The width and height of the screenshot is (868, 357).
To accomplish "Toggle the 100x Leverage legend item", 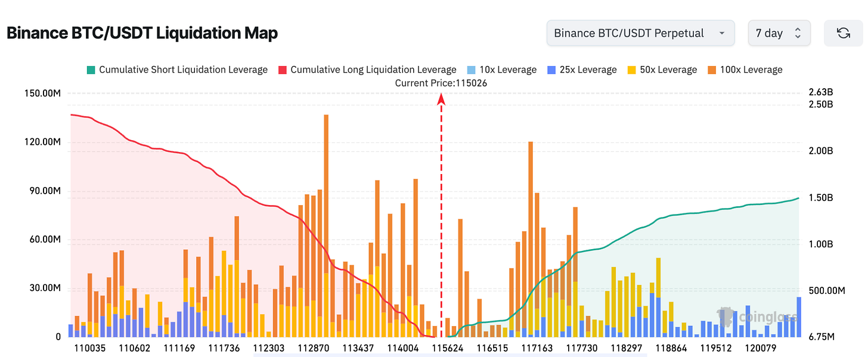I will (745, 70).
